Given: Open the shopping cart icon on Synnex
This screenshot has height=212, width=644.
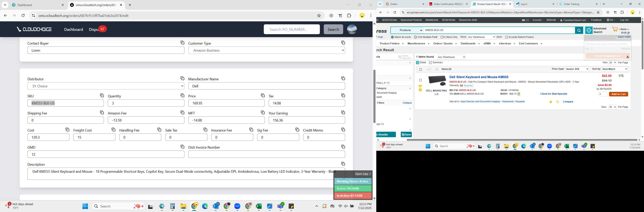Looking at the screenshot, I should (x=614, y=29).
